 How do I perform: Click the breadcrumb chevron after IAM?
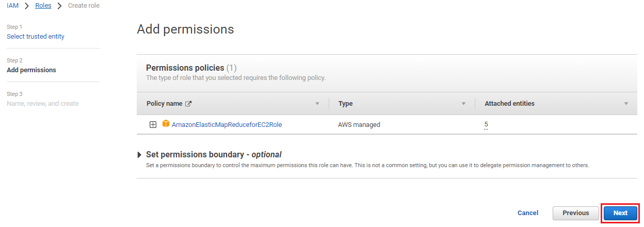(x=27, y=6)
